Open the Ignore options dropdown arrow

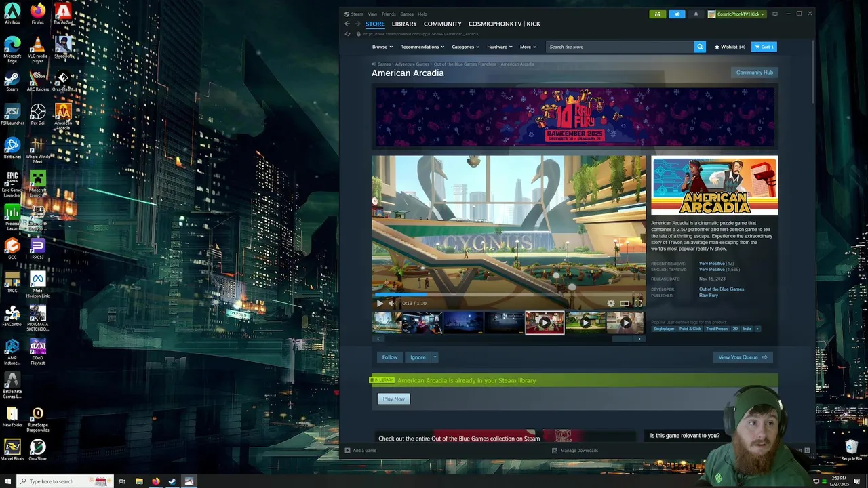coord(435,357)
